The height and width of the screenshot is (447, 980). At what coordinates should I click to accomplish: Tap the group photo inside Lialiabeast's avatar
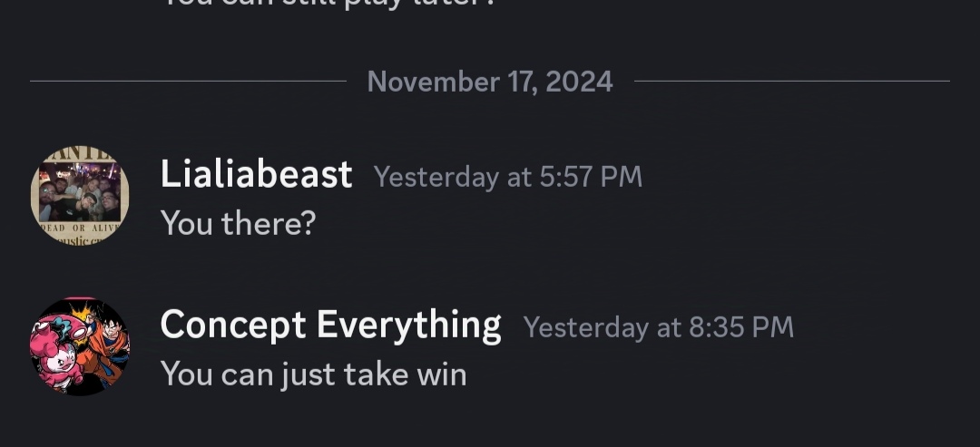point(80,192)
